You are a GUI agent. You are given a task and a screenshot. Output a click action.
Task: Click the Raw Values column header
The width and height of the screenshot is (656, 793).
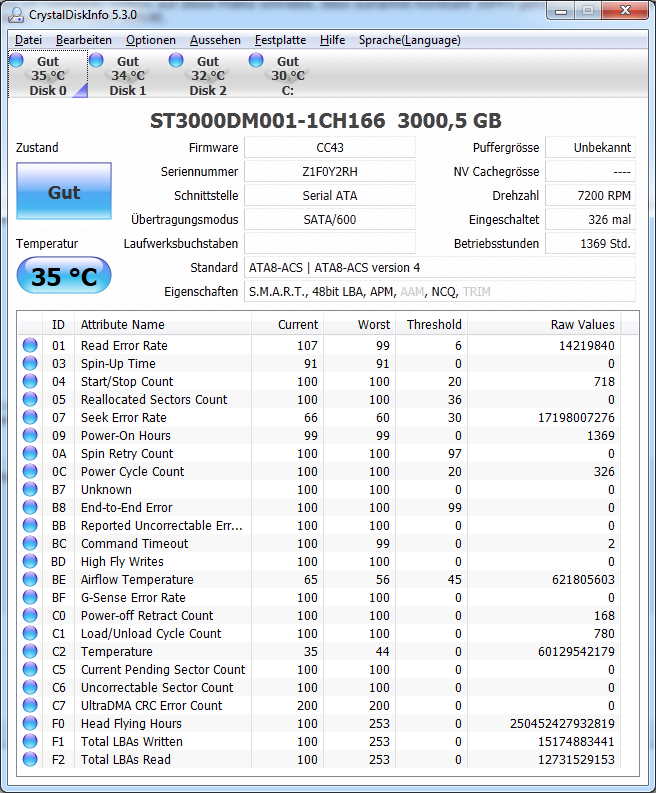[x=544, y=325]
